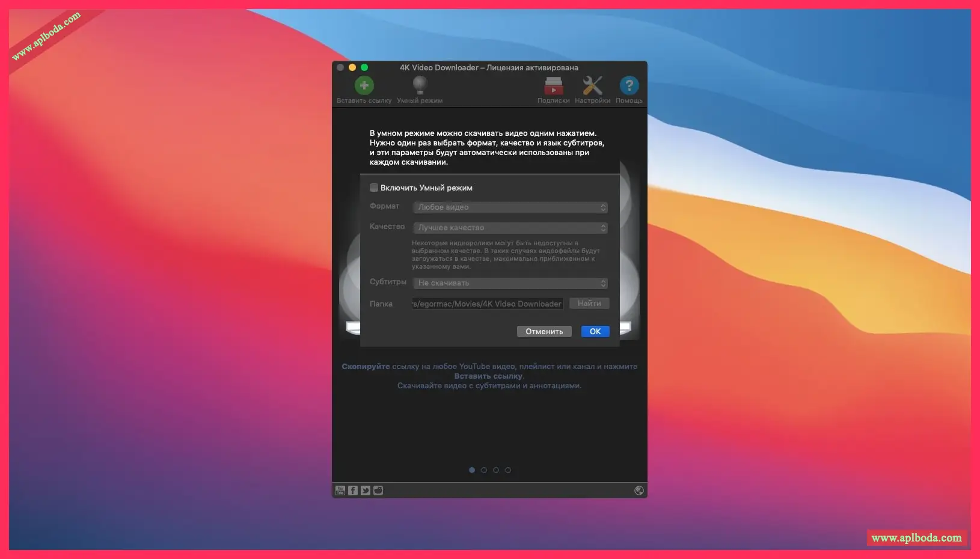Enable the Включить Умный режим checkbox
Screen dimensions: 980x559
[374, 188]
